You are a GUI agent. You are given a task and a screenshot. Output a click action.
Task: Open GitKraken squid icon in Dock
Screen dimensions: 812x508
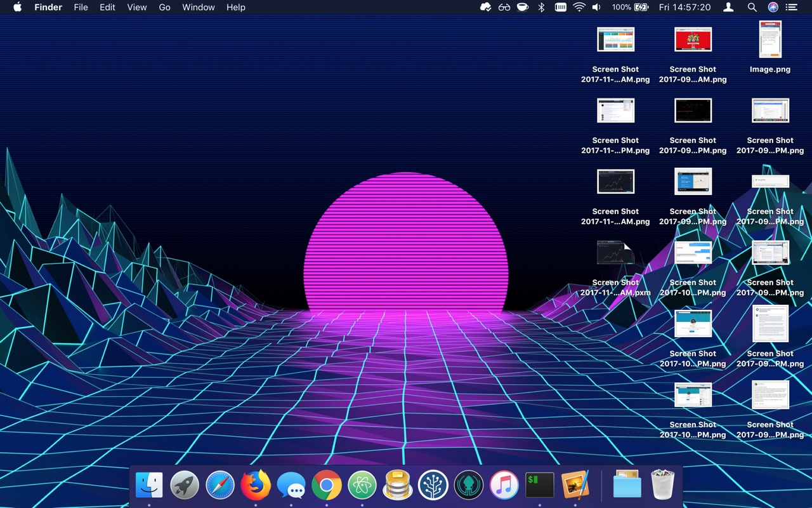469,486
